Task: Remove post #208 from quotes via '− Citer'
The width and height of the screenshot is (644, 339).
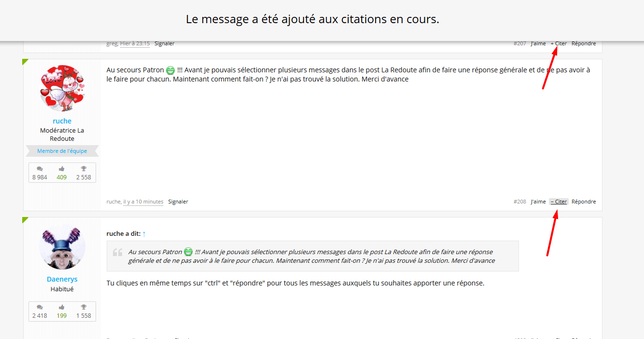Action: (x=559, y=202)
